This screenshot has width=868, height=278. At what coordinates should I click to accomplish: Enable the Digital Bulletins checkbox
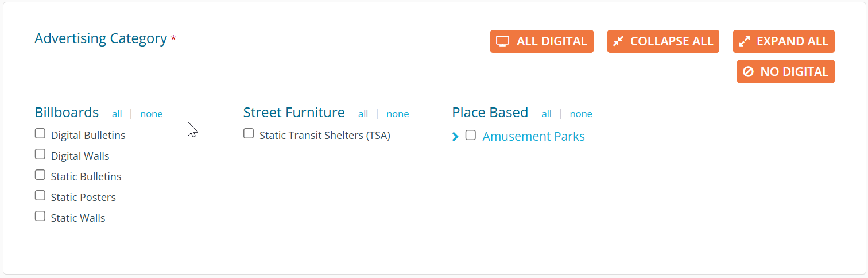40,134
